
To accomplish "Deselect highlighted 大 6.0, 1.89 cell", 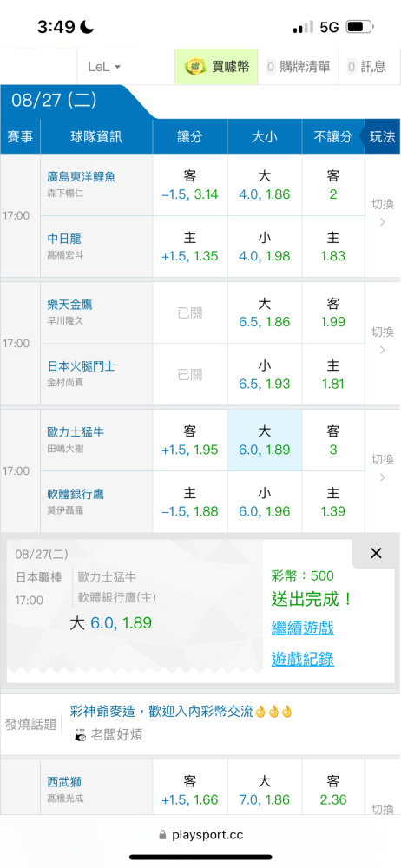I will (265, 439).
